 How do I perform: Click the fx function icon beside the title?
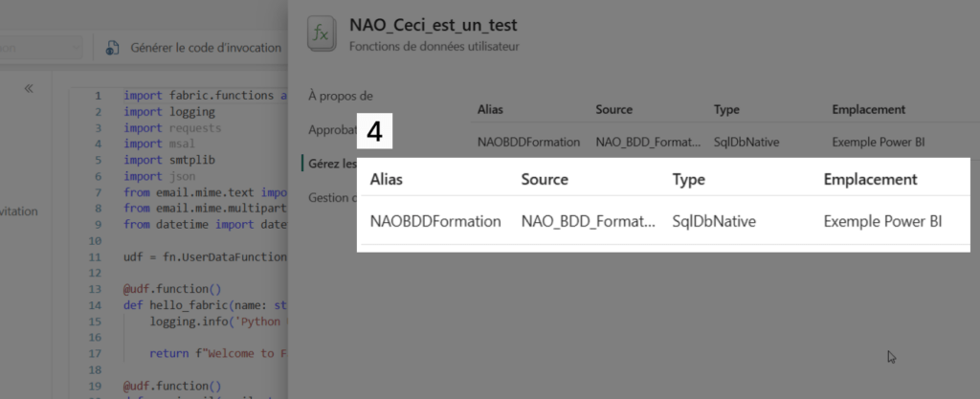click(321, 34)
